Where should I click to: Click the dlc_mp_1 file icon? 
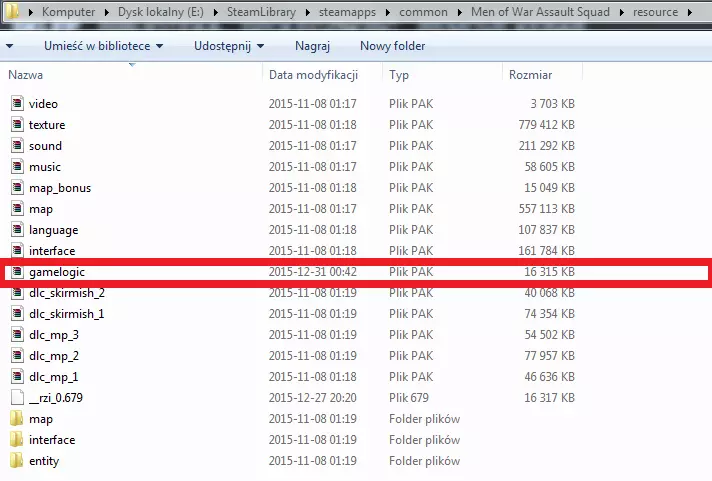17,377
